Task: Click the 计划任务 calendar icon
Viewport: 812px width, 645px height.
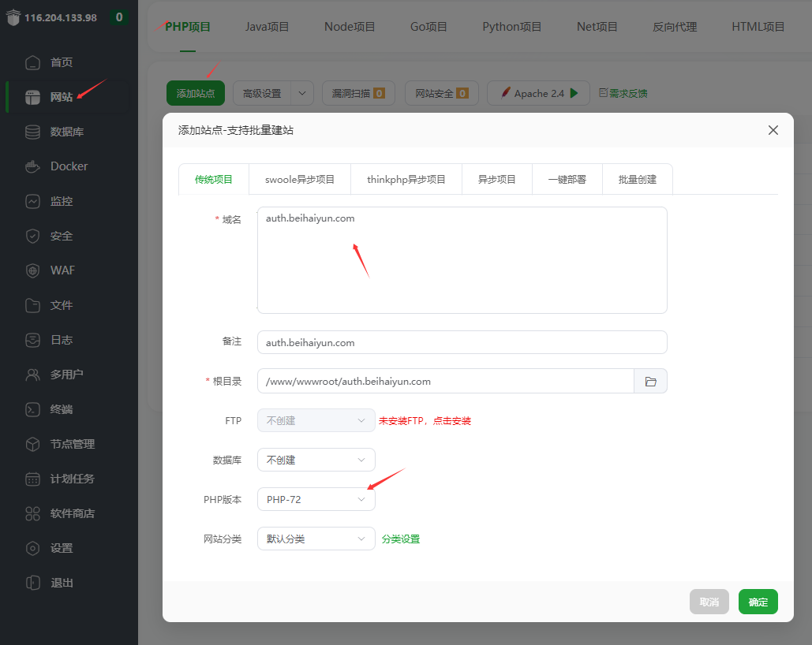Action: [x=32, y=479]
